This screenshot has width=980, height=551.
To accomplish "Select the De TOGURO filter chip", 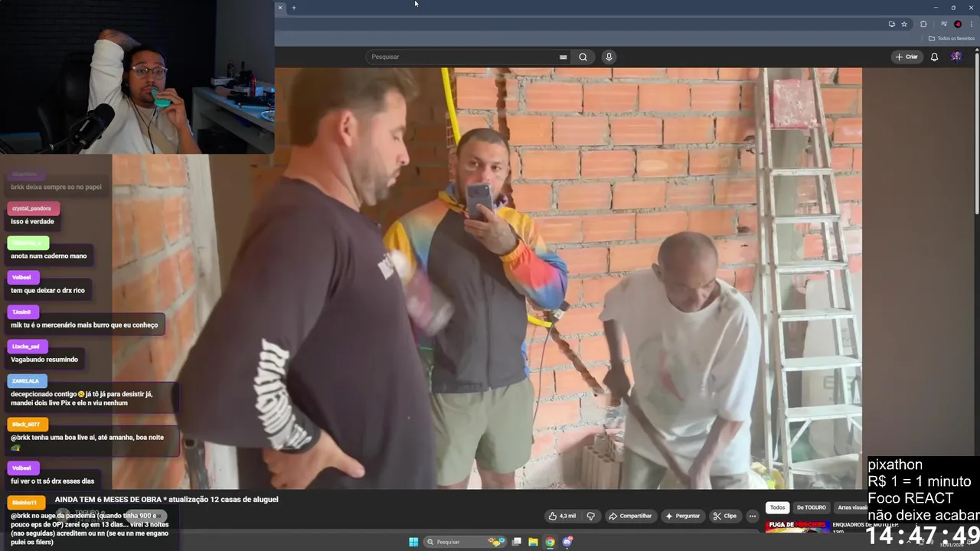I will [x=812, y=507].
